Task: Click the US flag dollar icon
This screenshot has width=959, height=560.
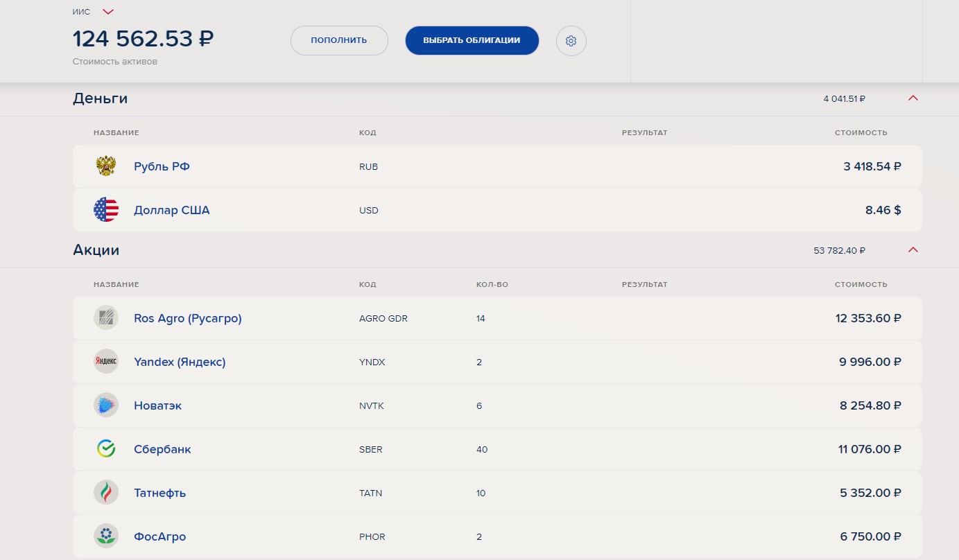Action: 106,210
